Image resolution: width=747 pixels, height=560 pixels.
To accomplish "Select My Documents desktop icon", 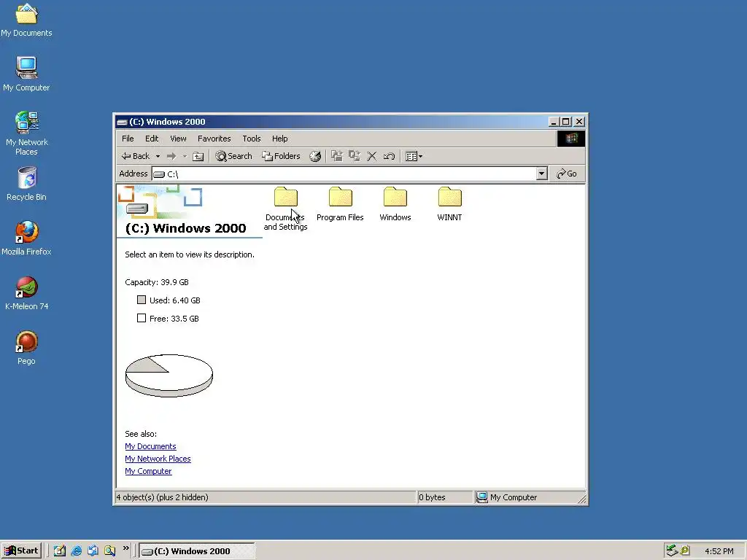I will 26,20.
